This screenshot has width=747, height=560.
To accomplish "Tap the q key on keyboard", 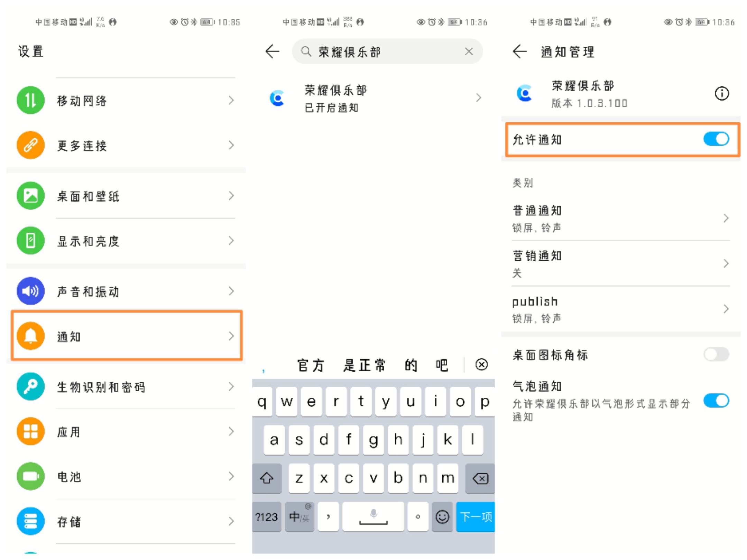I will coord(262,402).
